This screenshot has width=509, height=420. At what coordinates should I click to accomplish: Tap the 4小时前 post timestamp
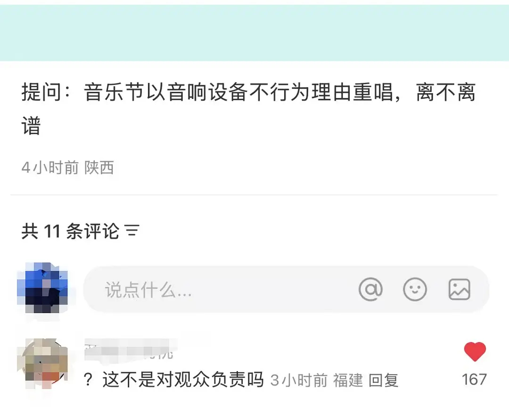50,168
